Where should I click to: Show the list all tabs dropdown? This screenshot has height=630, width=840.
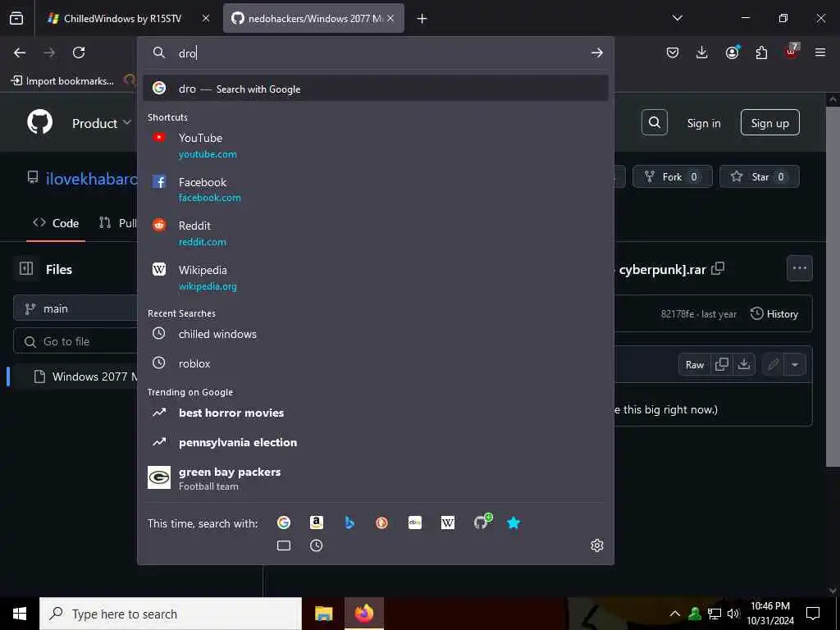click(677, 18)
